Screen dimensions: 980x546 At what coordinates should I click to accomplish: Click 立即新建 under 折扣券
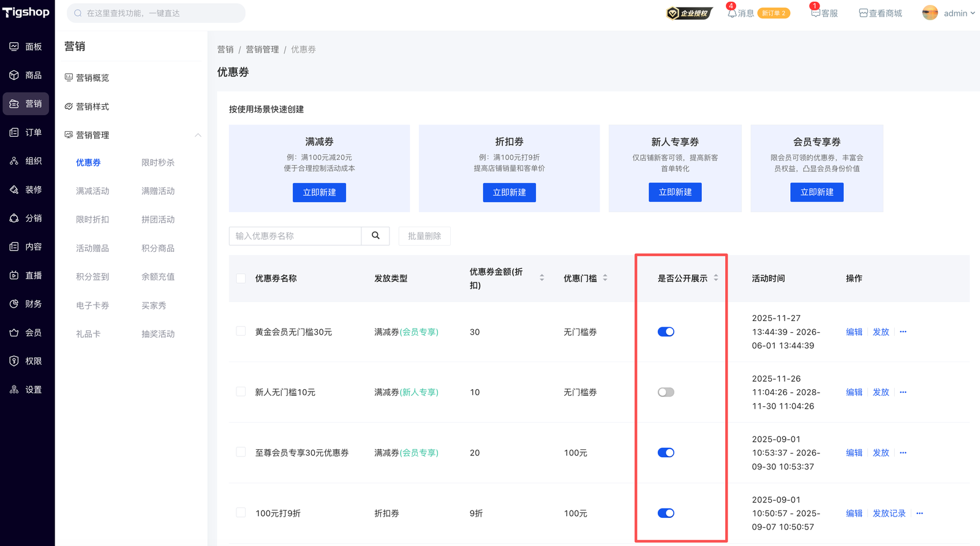(x=509, y=192)
